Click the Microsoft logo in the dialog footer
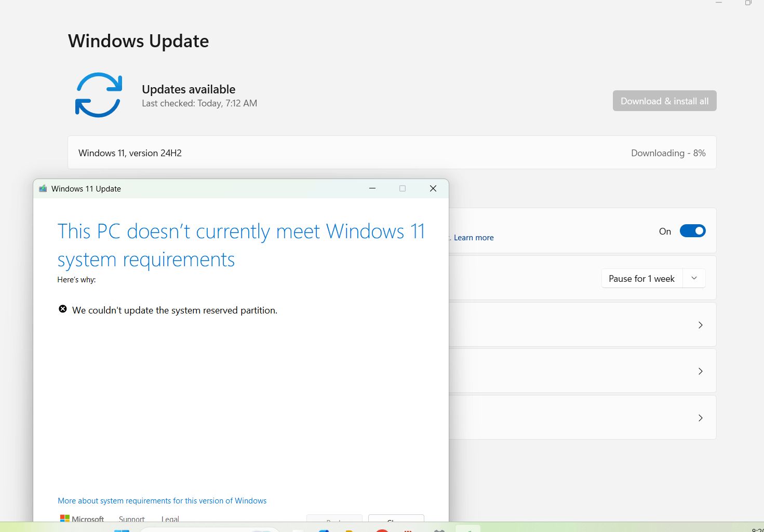Screen dimensions: 764x532 click(82, 519)
